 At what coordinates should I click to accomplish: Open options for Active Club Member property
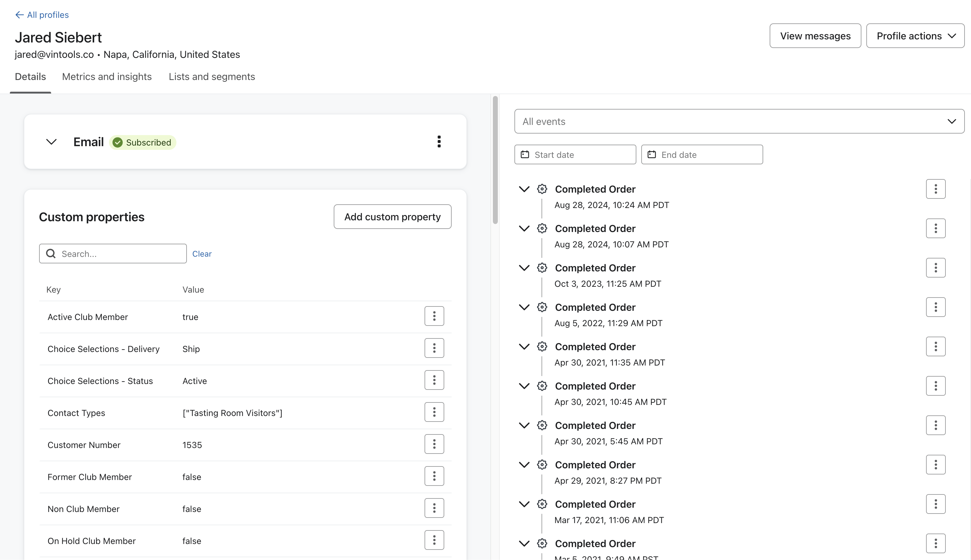(434, 316)
